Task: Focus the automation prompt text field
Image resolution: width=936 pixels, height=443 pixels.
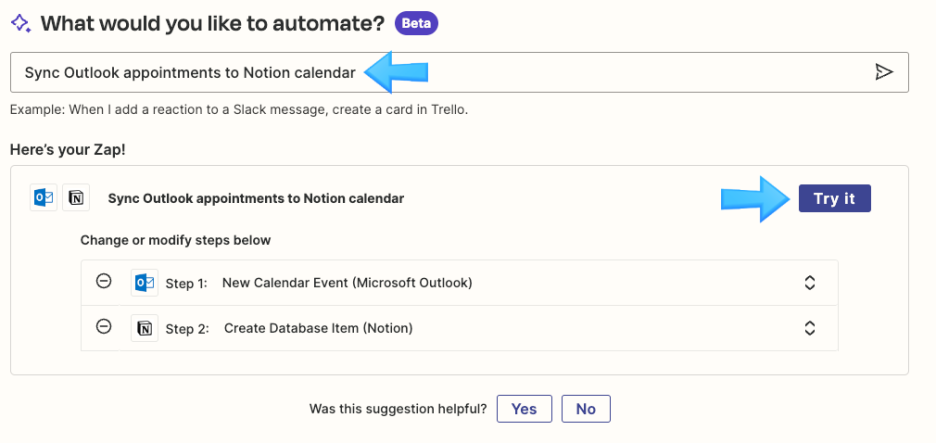Action: tap(459, 72)
